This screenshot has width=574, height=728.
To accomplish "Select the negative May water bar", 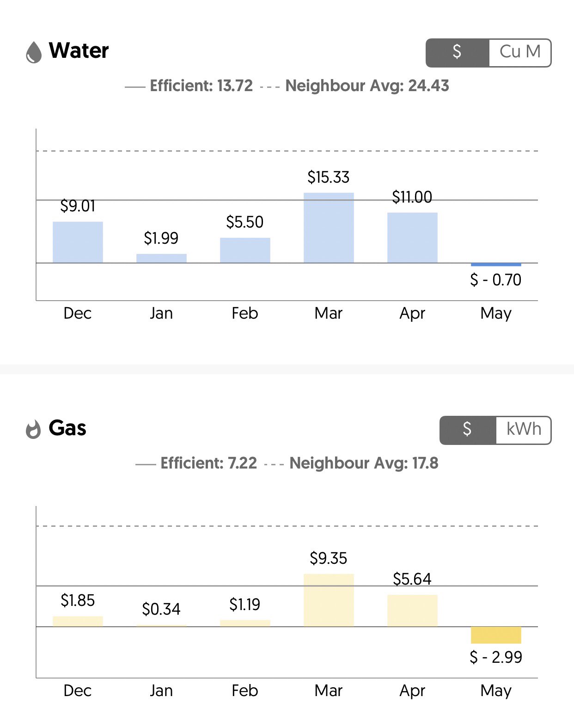I will pyautogui.click(x=496, y=265).
